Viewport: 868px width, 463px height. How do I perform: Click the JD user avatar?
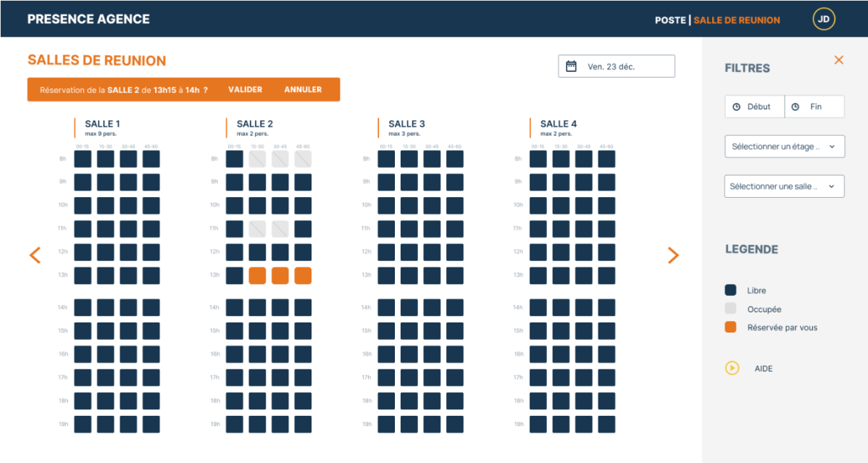point(824,20)
